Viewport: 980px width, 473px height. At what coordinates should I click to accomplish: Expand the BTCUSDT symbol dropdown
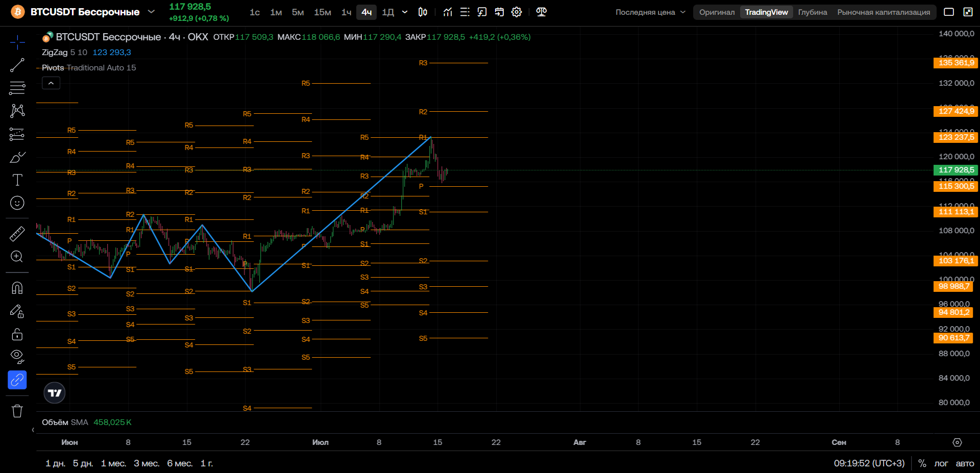tap(151, 12)
